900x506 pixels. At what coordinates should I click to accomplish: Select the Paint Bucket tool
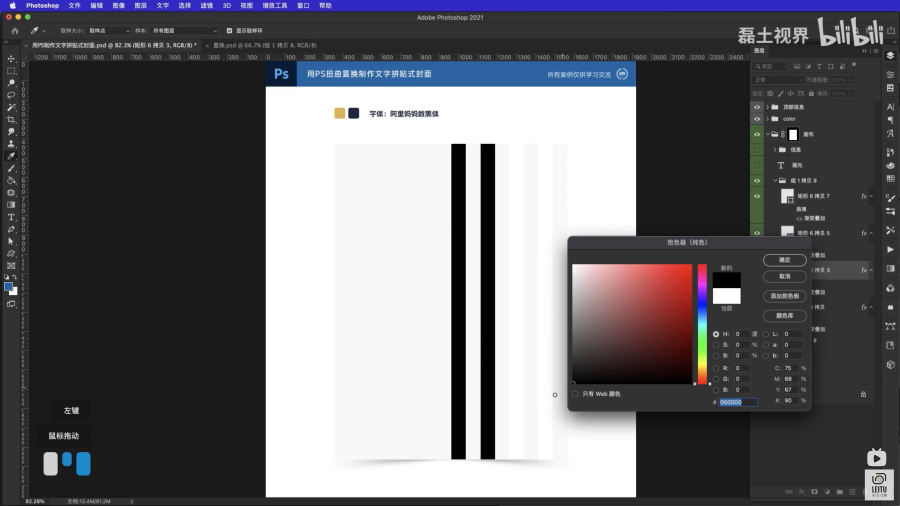tap(11, 180)
